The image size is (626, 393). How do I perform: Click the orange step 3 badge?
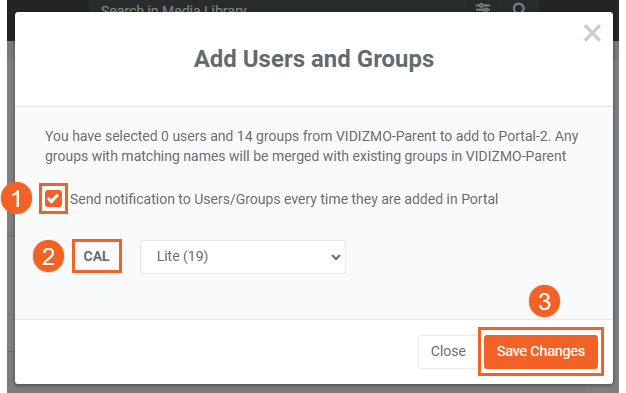[545, 301]
